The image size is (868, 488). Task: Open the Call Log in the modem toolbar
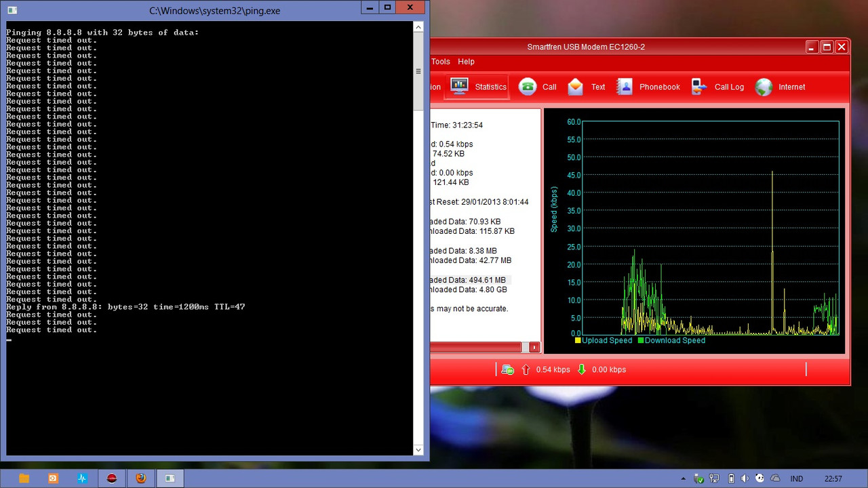coord(717,87)
